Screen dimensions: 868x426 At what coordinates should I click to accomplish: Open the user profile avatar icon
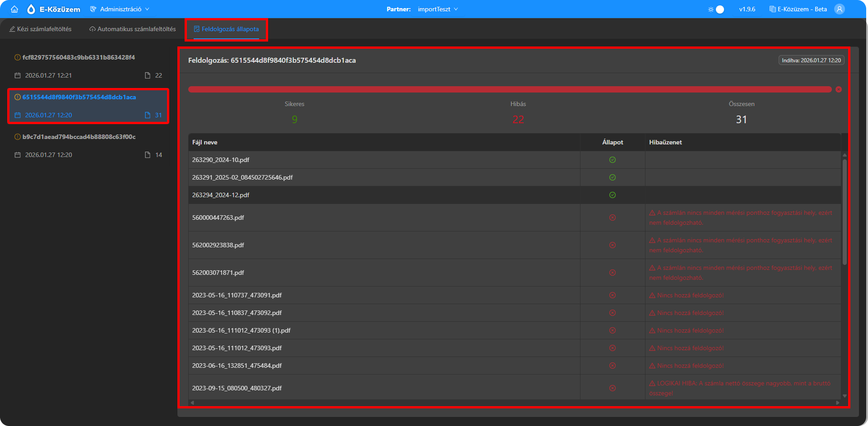click(839, 9)
